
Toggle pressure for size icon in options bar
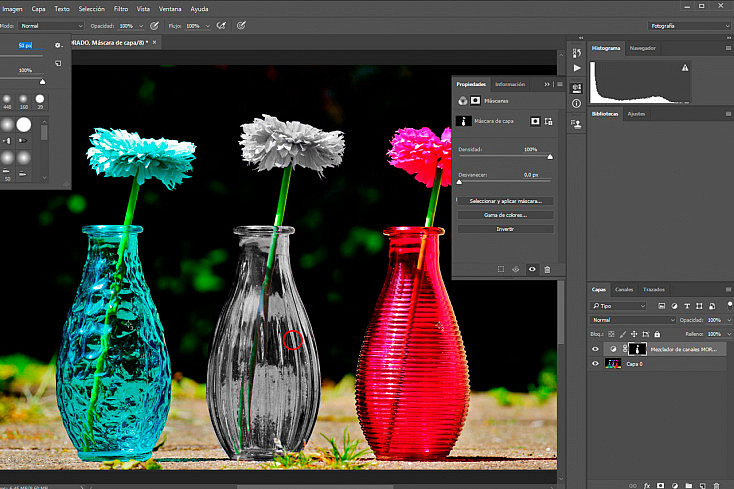241,26
